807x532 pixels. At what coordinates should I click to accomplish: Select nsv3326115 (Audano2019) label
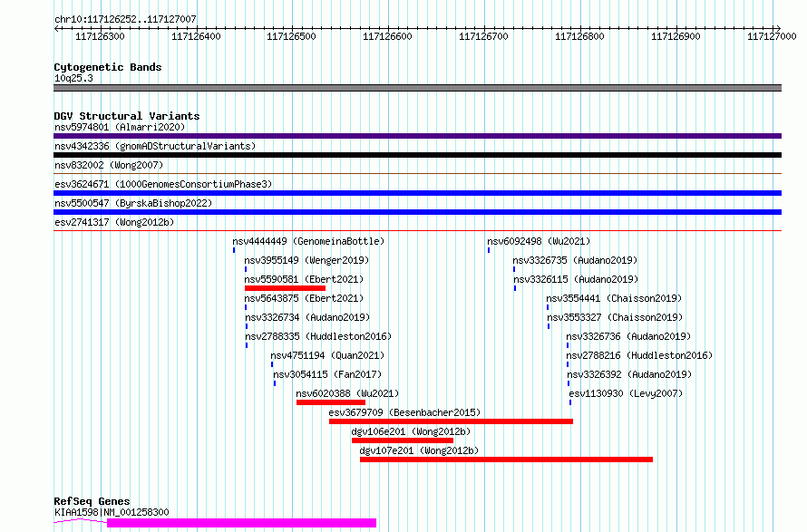click(x=576, y=279)
